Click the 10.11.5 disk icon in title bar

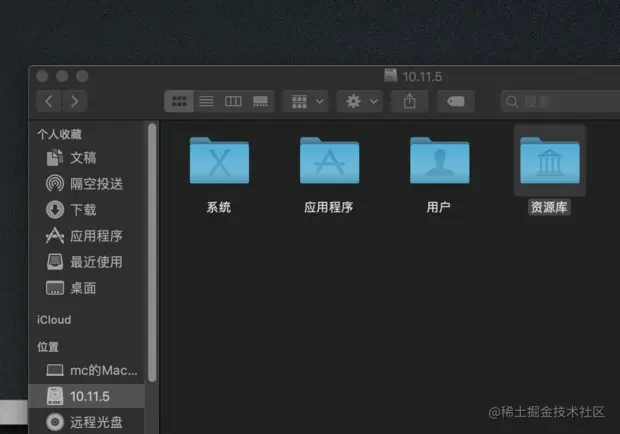(391, 75)
